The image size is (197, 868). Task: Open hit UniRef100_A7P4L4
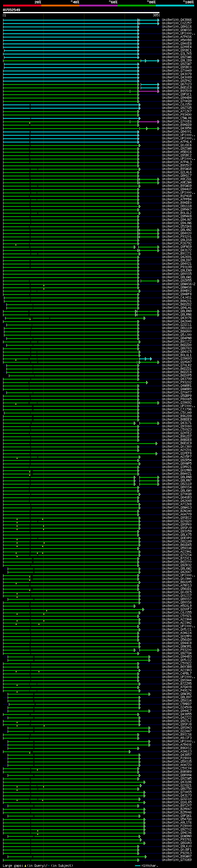pos(177,142)
